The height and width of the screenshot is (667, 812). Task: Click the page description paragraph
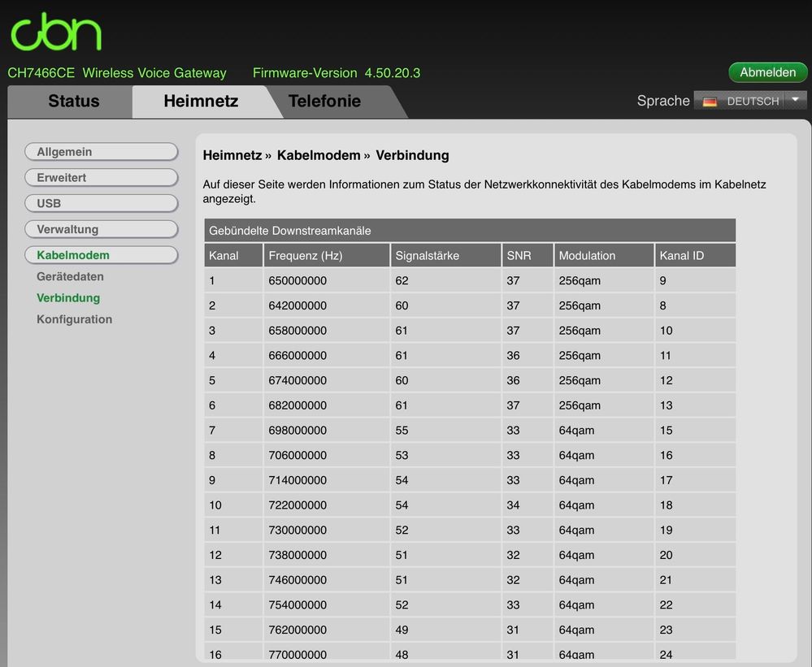click(484, 192)
